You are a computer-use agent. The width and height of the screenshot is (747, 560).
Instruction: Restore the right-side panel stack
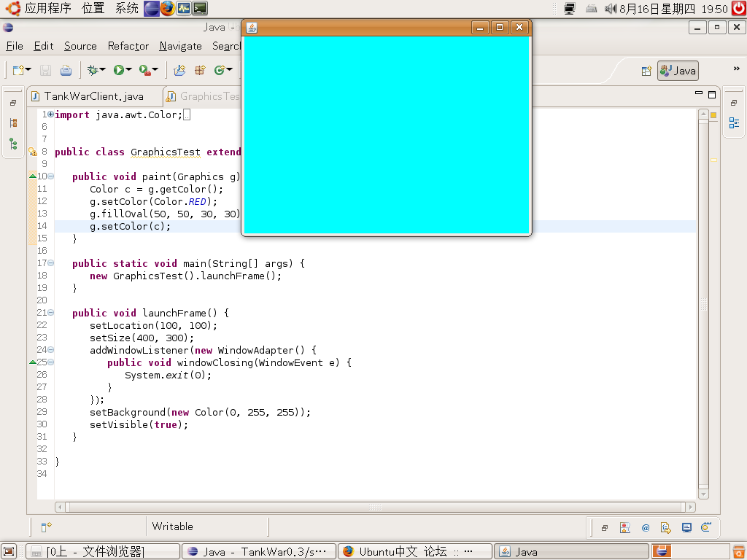(x=734, y=102)
